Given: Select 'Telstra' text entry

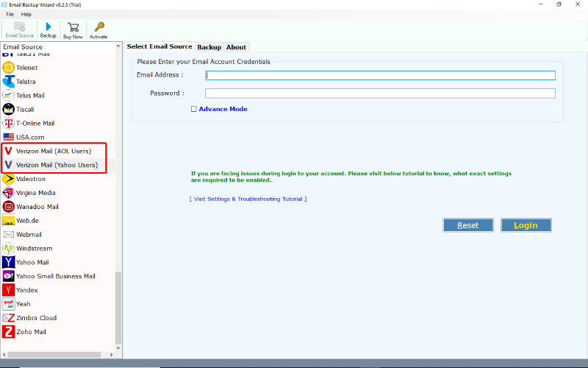Looking at the screenshot, I should coord(26,82).
